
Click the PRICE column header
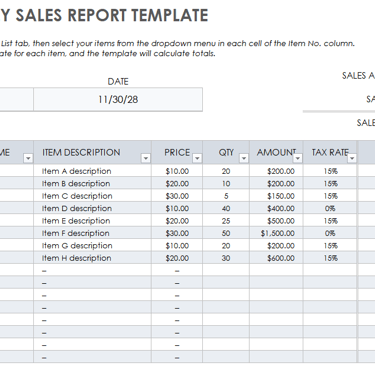177,152
